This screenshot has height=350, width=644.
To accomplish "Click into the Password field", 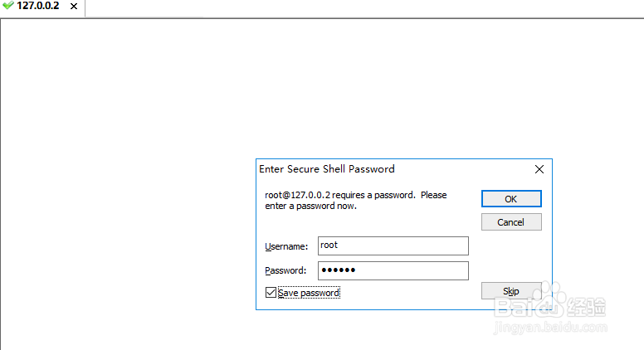I will point(393,270).
